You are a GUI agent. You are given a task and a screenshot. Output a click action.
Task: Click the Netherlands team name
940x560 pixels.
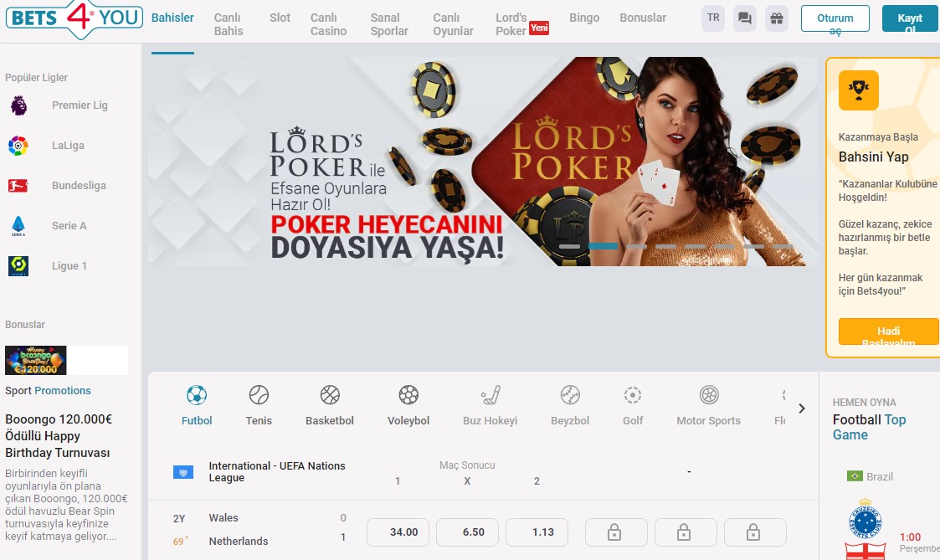click(239, 542)
